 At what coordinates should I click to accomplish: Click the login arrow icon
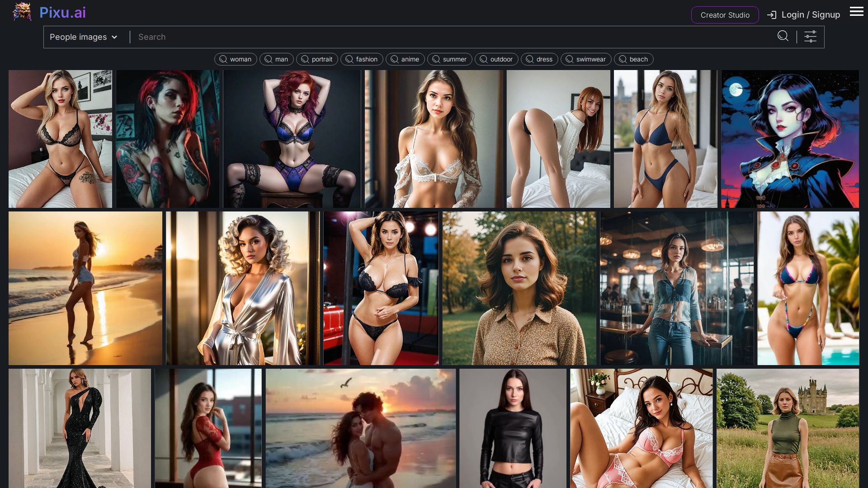772,15
